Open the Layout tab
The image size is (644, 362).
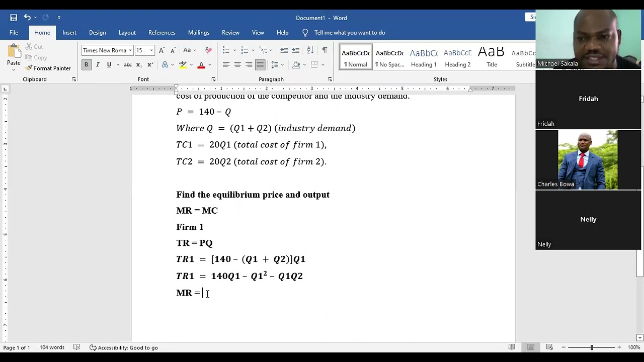[x=127, y=33]
